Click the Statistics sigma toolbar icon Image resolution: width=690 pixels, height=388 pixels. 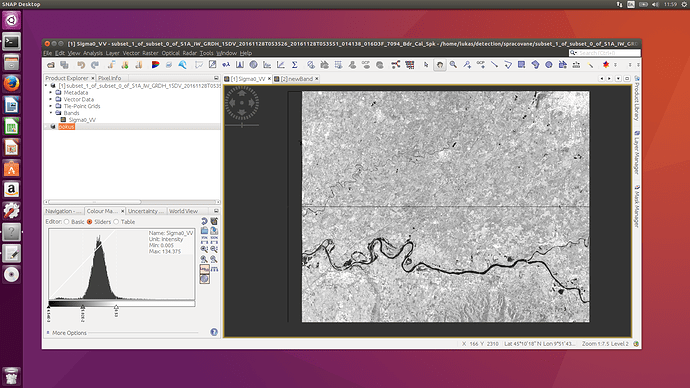(x=295, y=65)
